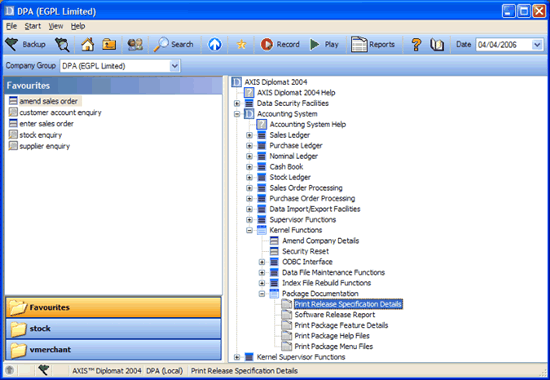
Task: Click the Print Package Help Files icon
Action: click(287, 336)
